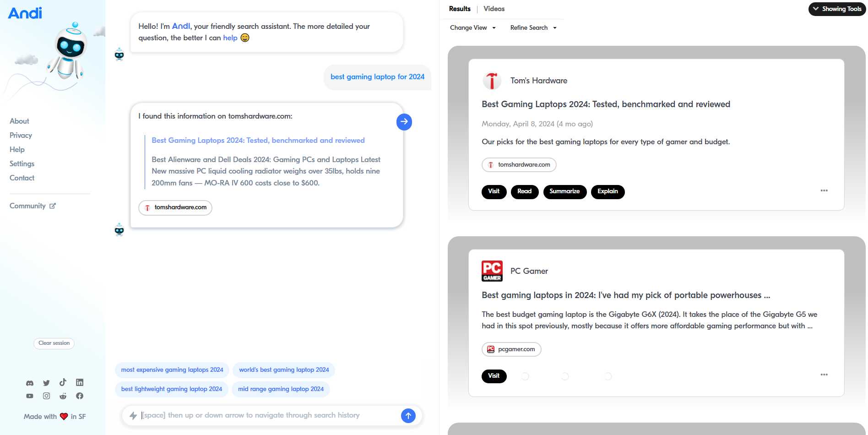Open the blue 'Best Gaming Laptops 2024' chat link
This screenshot has height=435, width=868.
(258, 141)
